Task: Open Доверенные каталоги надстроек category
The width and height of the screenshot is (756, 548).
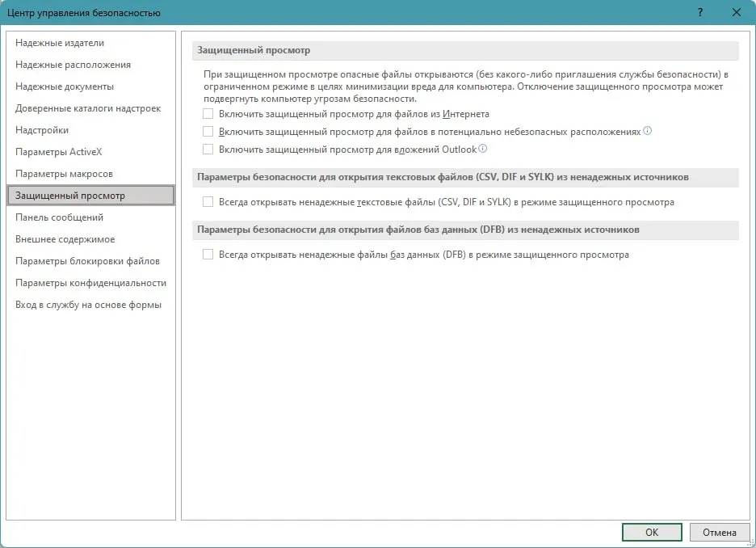Action: [88, 108]
